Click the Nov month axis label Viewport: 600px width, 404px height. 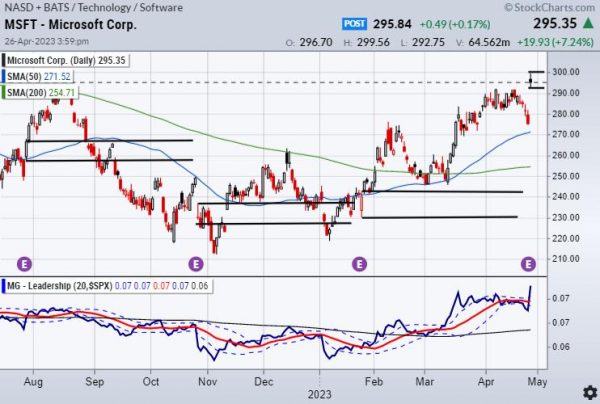pos(207,381)
